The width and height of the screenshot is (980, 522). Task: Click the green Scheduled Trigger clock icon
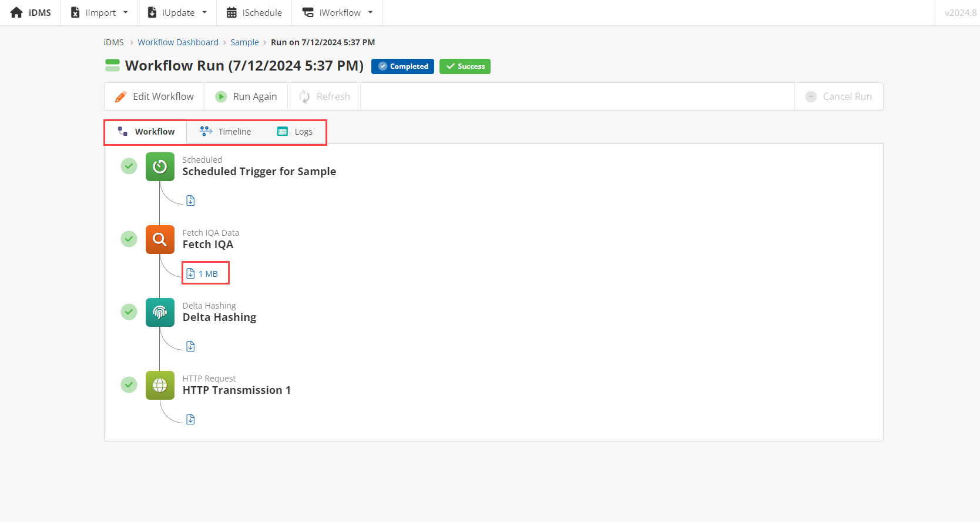click(x=160, y=166)
